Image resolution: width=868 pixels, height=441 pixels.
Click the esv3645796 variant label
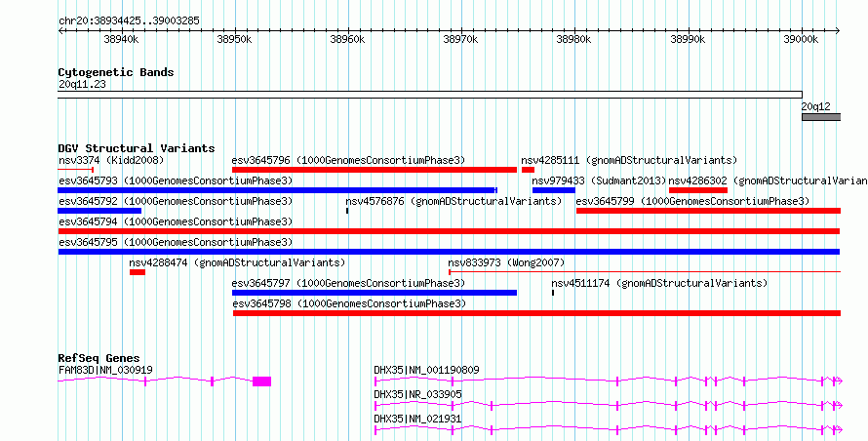349,161
